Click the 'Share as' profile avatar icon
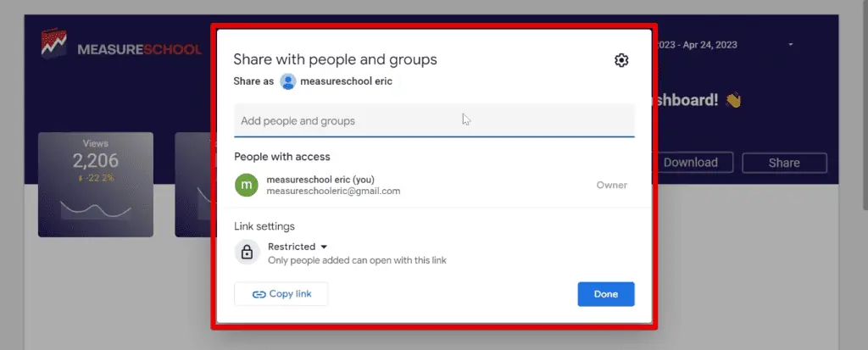This screenshot has height=350, width=868. pos(288,81)
